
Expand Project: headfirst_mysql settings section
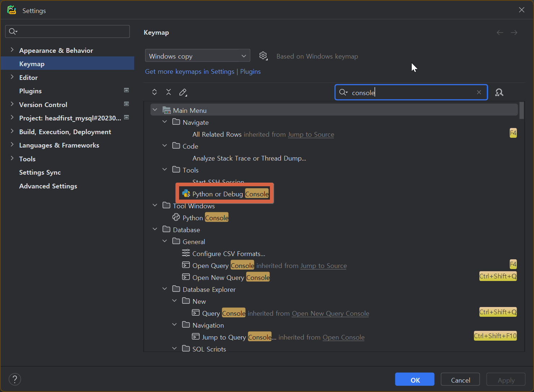coord(12,118)
